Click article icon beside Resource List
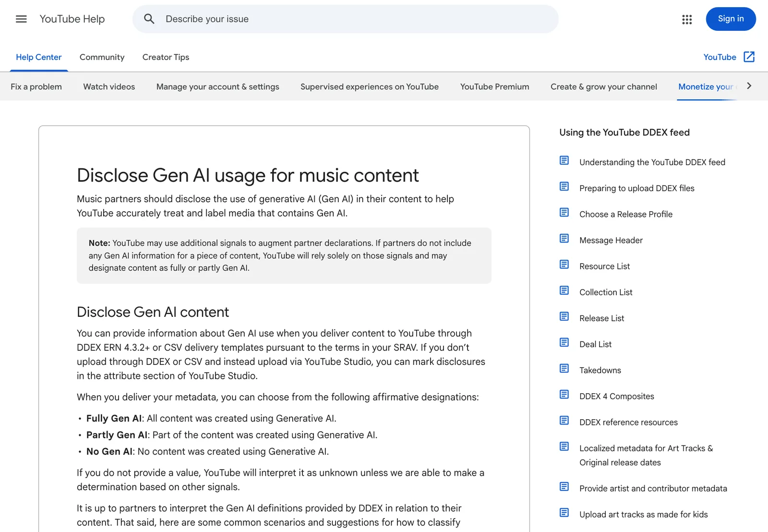Image resolution: width=768 pixels, height=532 pixels. [x=564, y=265]
